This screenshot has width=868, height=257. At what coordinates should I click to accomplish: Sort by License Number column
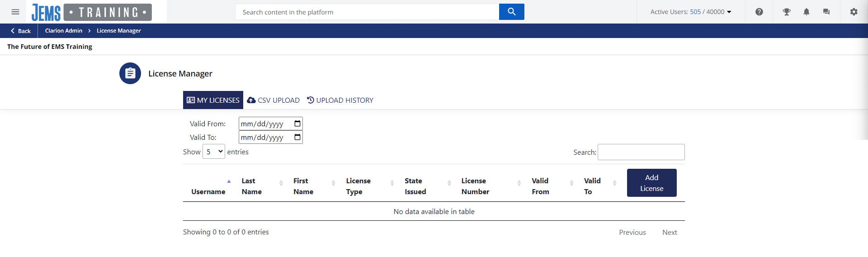(489, 186)
